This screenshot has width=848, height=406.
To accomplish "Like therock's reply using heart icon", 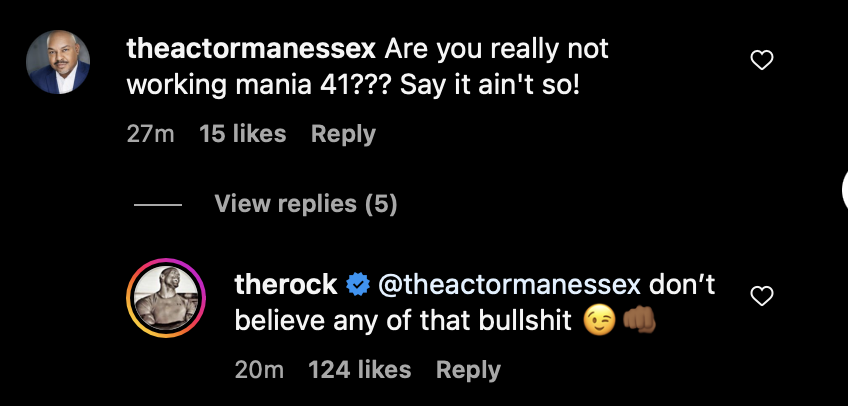I will point(762,296).
